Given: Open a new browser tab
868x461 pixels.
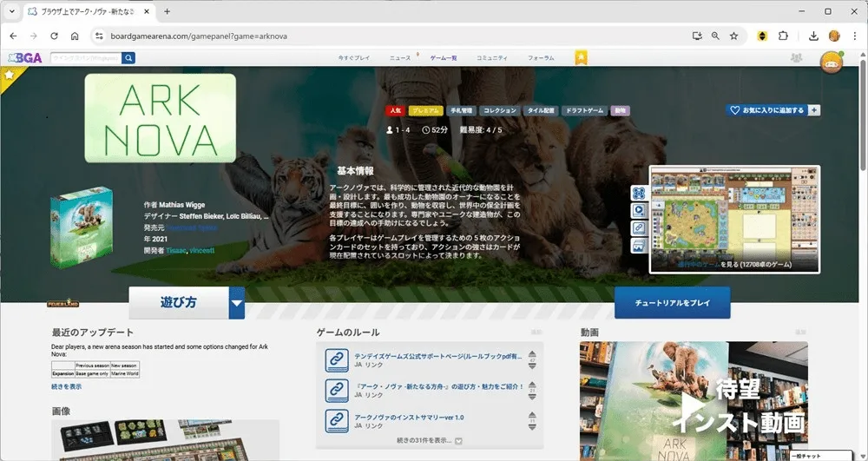Looking at the screenshot, I should (x=167, y=11).
